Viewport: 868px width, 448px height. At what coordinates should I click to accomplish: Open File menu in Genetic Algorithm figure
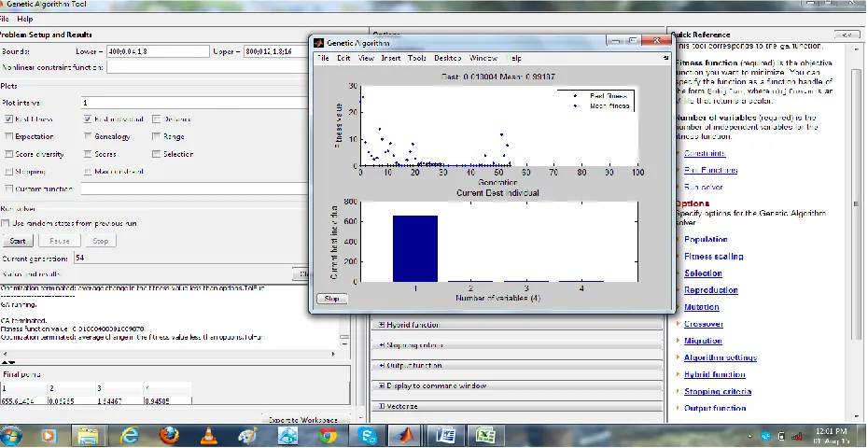pos(323,58)
